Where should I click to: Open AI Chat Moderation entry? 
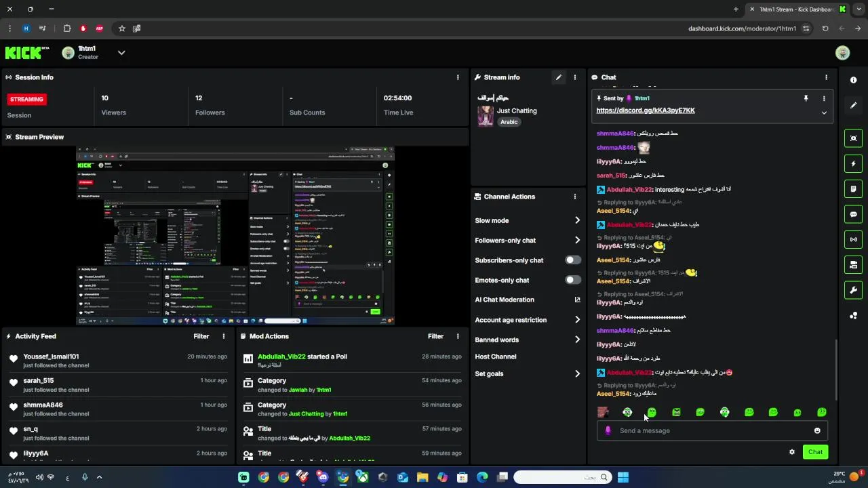(505, 300)
